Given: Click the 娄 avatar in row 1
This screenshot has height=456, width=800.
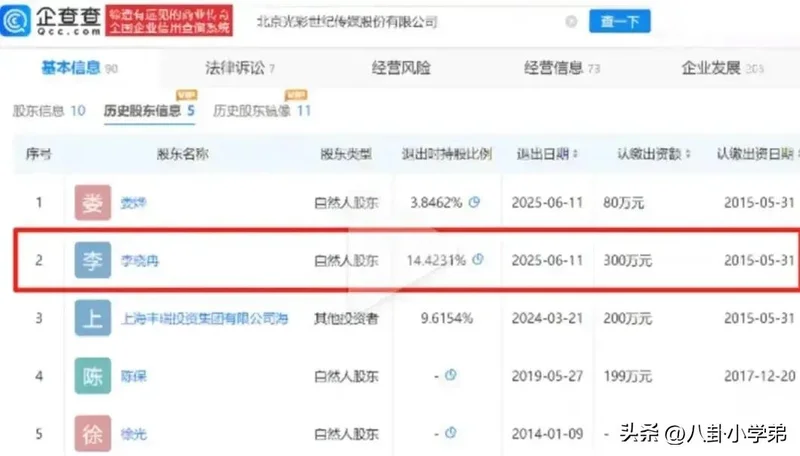Looking at the screenshot, I should tap(92, 203).
